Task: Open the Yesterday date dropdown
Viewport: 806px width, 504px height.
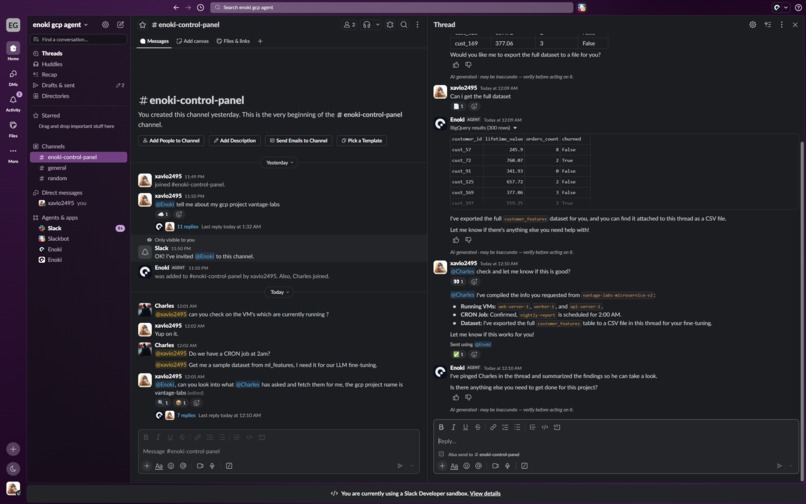Action: click(x=280, y=163)
